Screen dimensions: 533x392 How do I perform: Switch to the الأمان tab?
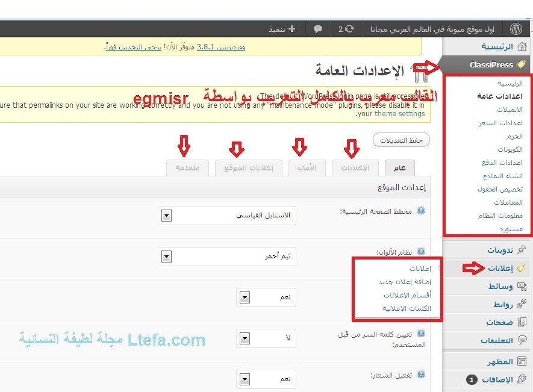(x=307, y=168)
